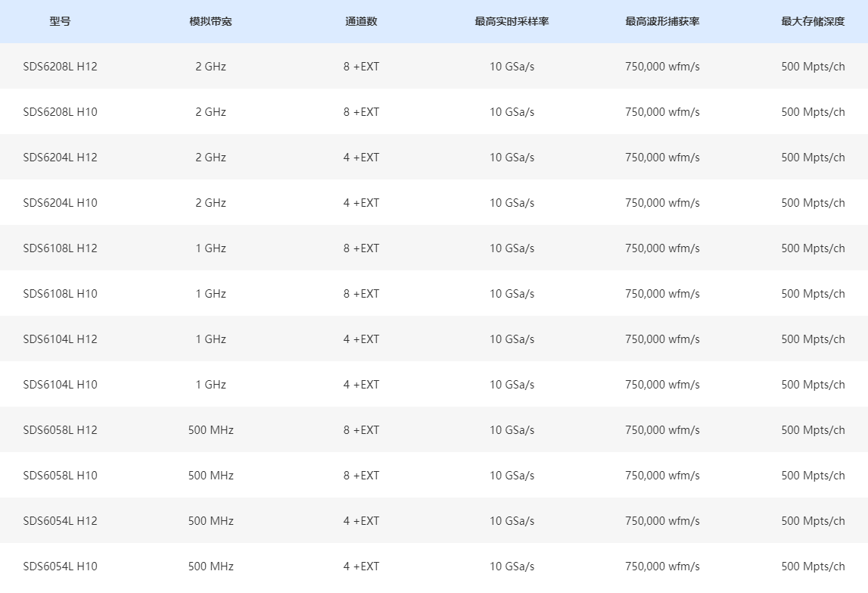
Task: Select model SDS6054L H12
Action: [60, 521]
